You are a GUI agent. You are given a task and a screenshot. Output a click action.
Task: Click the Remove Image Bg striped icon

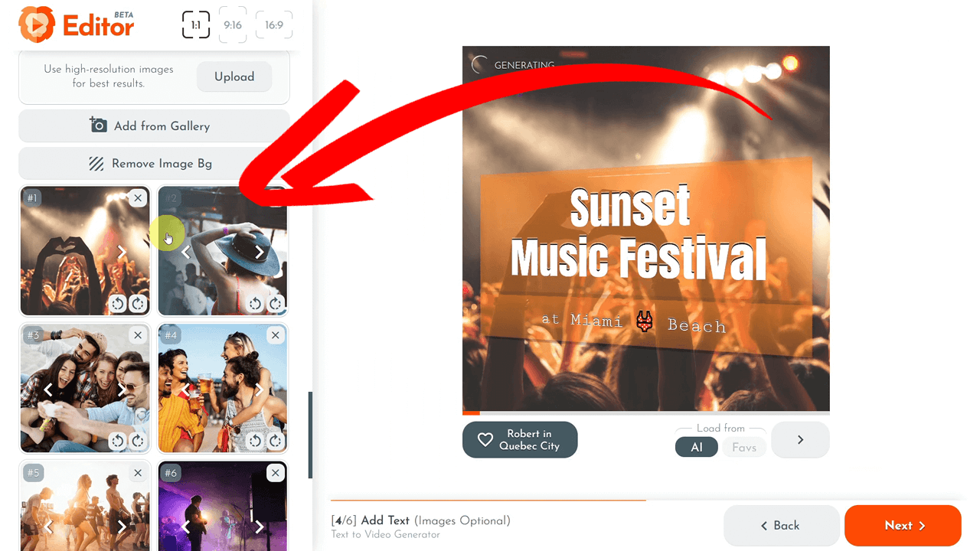(x=96, y=164)
